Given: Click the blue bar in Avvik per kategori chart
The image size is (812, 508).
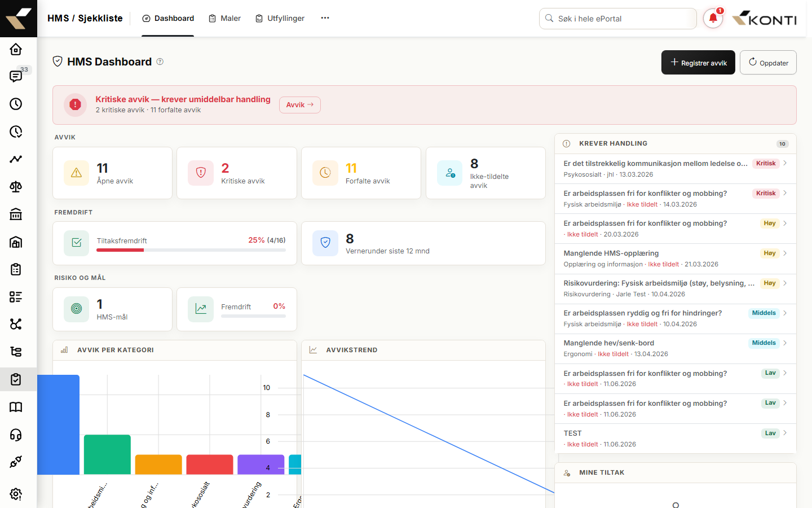Looking at the screenshot, I should click(58, 424).
